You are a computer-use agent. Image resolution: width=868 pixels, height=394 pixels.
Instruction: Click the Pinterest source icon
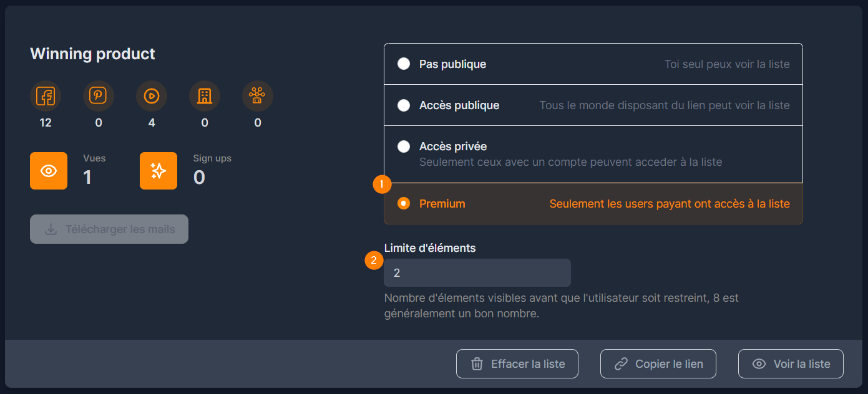pos(99,96)
